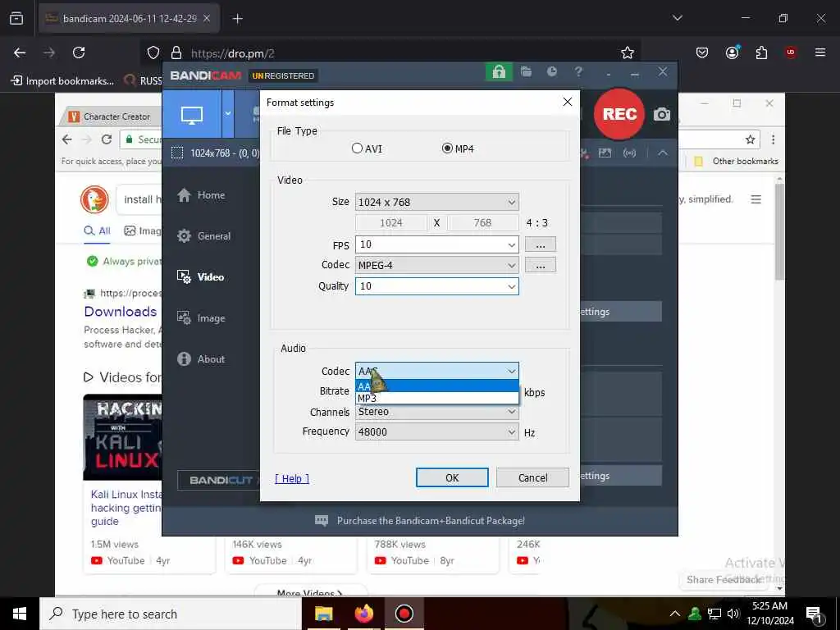This screenshot has width=840, height=630.
Task: Open the Firefox hamburger application menu
Action: [x=820, y=52]
